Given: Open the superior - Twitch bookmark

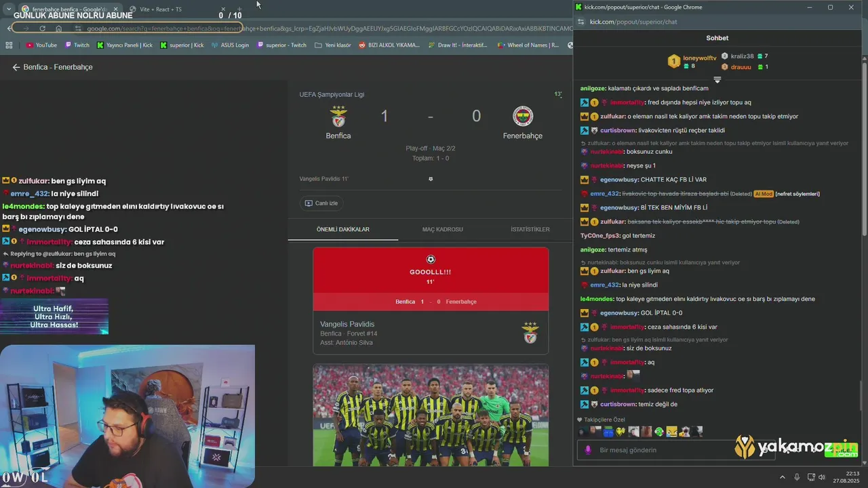Looking at the screenshot, I should (x=282, y=45).
